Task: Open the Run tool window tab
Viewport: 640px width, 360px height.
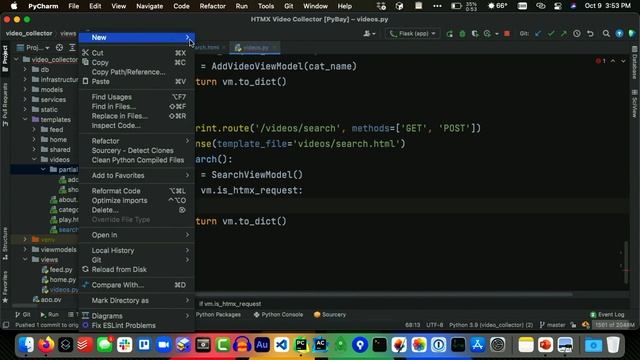Action: click(49, 315)
